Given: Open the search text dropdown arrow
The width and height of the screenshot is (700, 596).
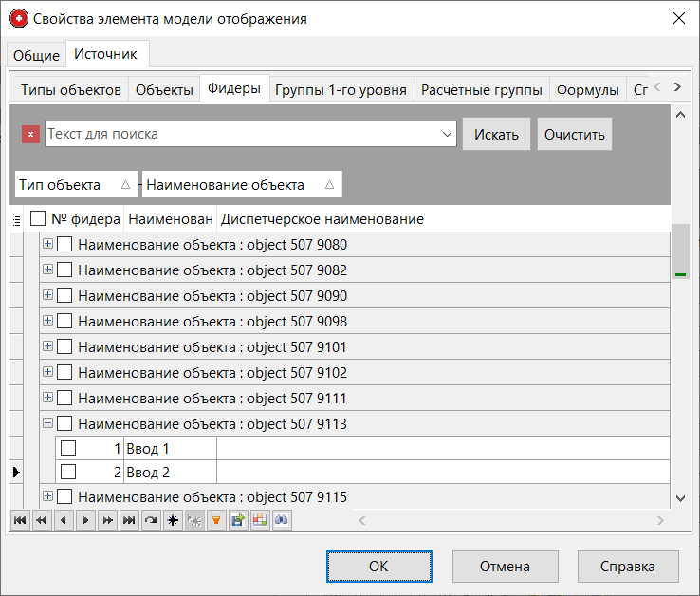Looking at the screenshot, I should [x=449, y=135].
